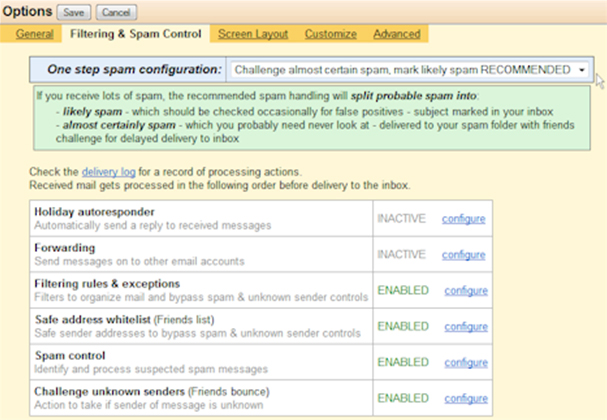Click the Cancel button
The height and width of the screenshot is (420, 607).
pos(113,12)
